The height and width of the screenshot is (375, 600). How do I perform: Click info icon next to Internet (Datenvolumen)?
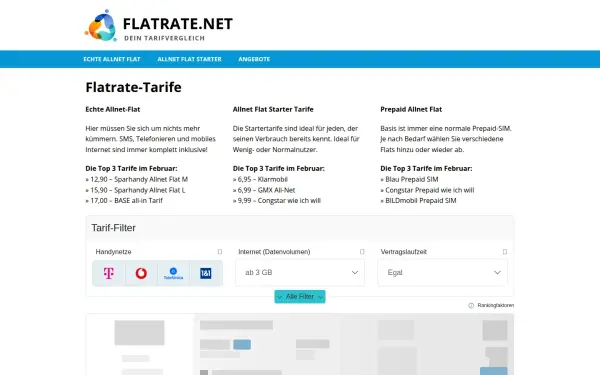coord(362,252)
